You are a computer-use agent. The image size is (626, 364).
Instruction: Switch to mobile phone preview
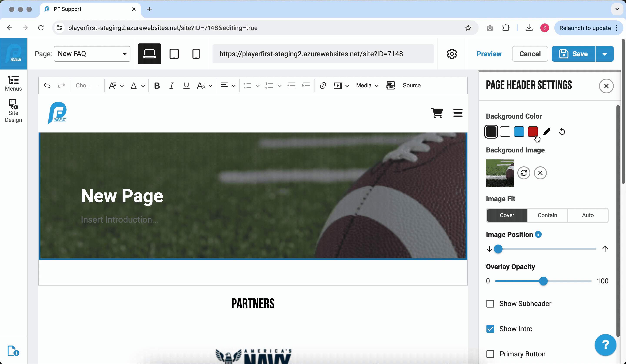(196, 54)
